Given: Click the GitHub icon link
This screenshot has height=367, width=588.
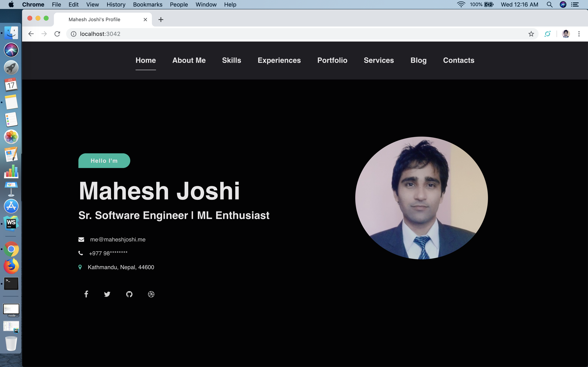Looking at the screenshot, I should (x=129, y=294).
